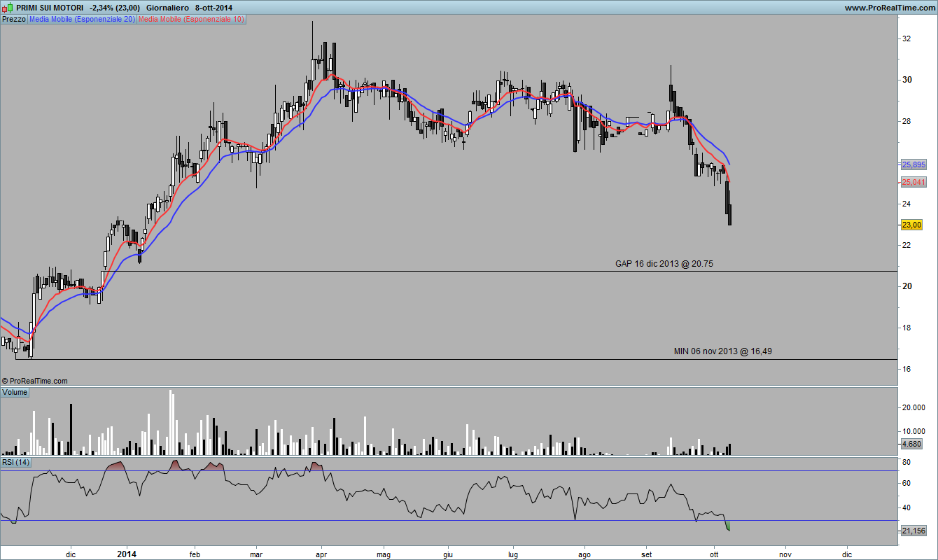Click the Giornaliero timeframe text
This screenshot has width=938, height=560.
(x=167, y=8)
